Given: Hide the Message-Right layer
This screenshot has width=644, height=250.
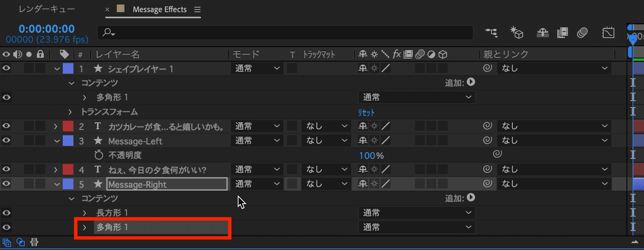Looking at the screenshot, I should [6, 184].
